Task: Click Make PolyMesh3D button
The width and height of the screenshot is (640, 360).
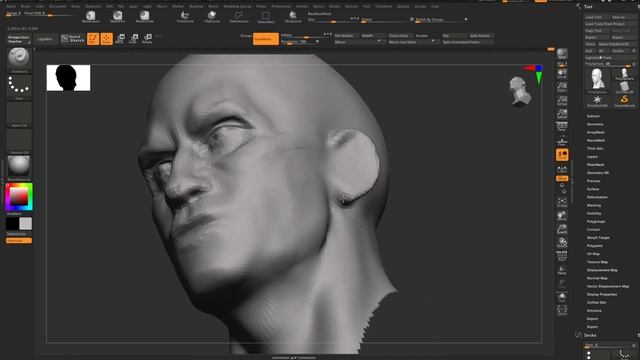Action: pos(616,44)
